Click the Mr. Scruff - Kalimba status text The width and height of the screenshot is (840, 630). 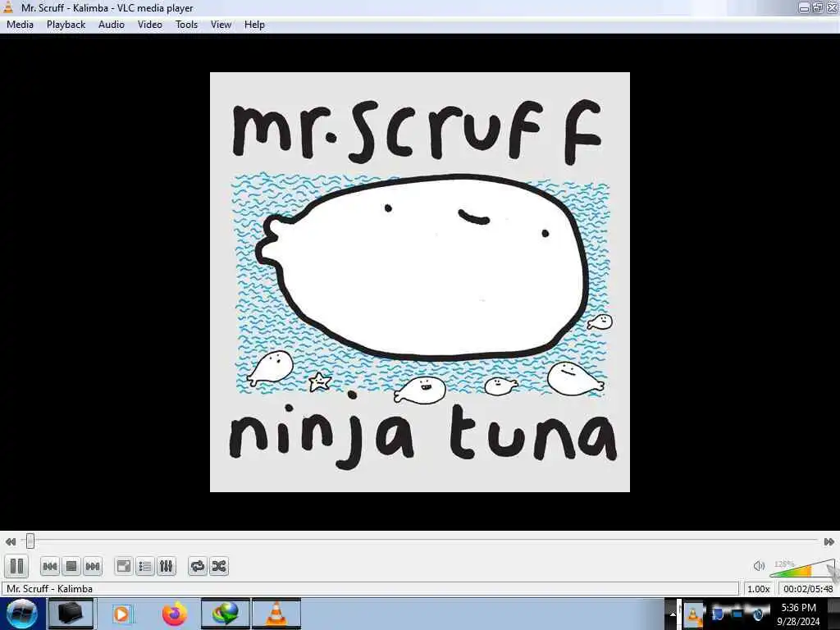(49, 589)
